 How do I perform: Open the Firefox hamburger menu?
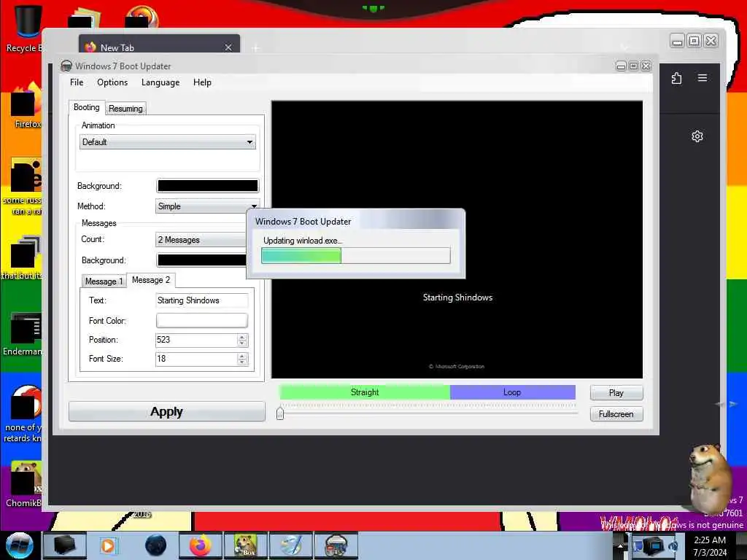[703, 77]
